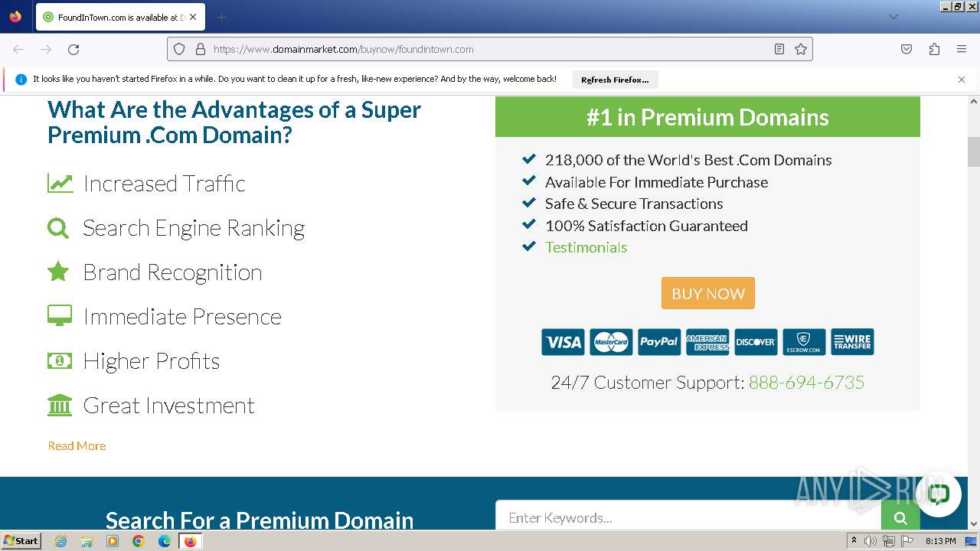Launch Microsoft Edge from taskbar
The image size is (980, 551).
click(x=165, y=541)
